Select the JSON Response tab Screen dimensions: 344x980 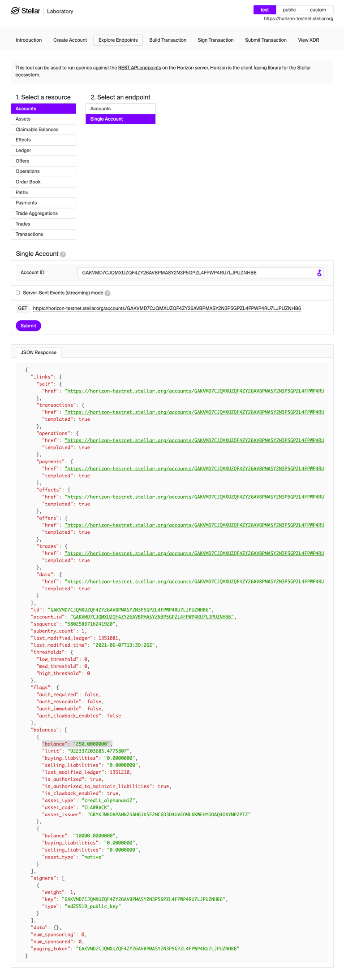pyautogui.click(x=39, y=352)
